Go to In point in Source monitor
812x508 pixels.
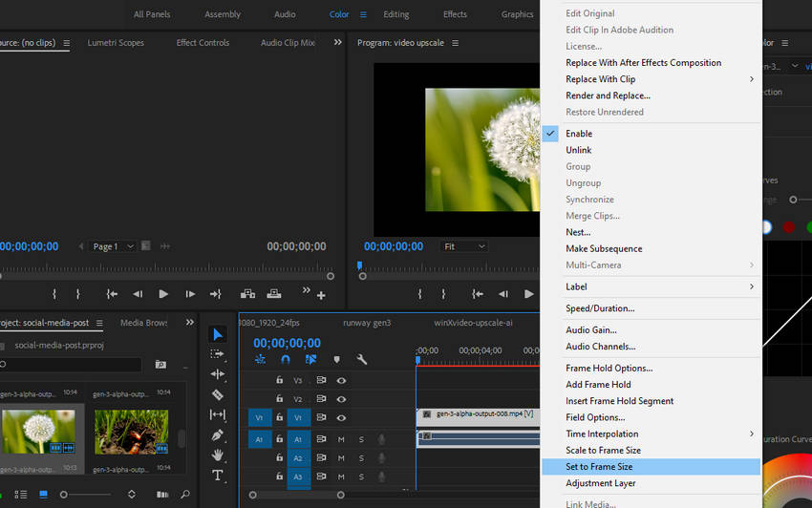click(x=112, y=294)
